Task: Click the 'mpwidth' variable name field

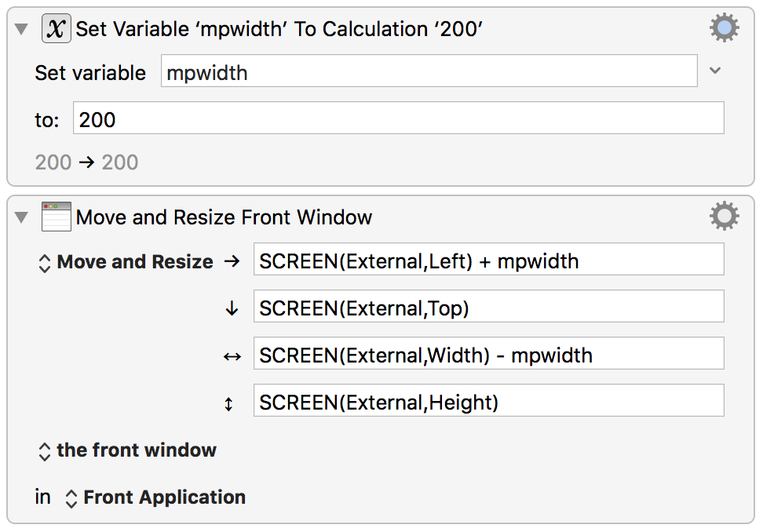Action: pos(429,71)
